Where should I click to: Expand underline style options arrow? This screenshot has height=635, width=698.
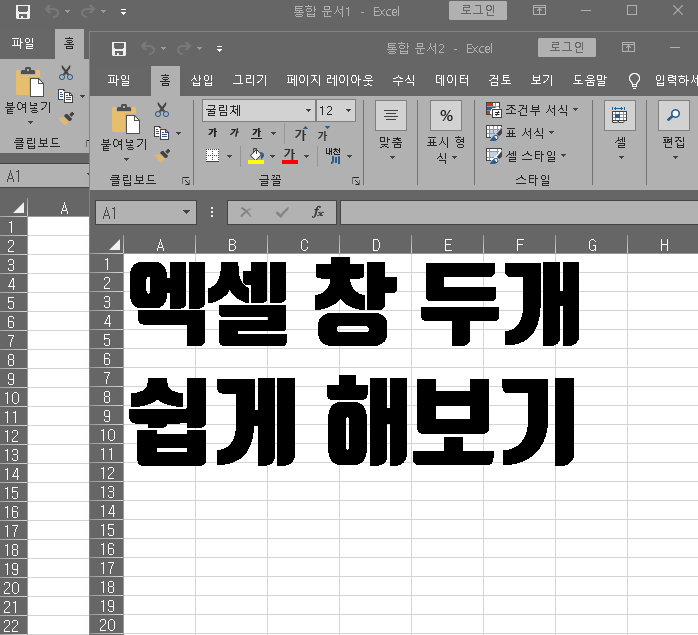pos(274,133)
